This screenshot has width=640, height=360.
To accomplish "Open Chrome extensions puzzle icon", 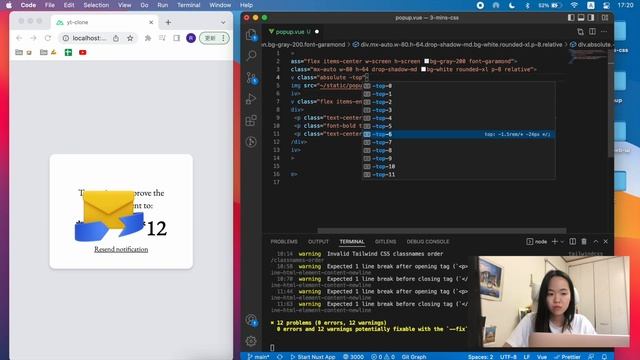I will coord(148,38).
